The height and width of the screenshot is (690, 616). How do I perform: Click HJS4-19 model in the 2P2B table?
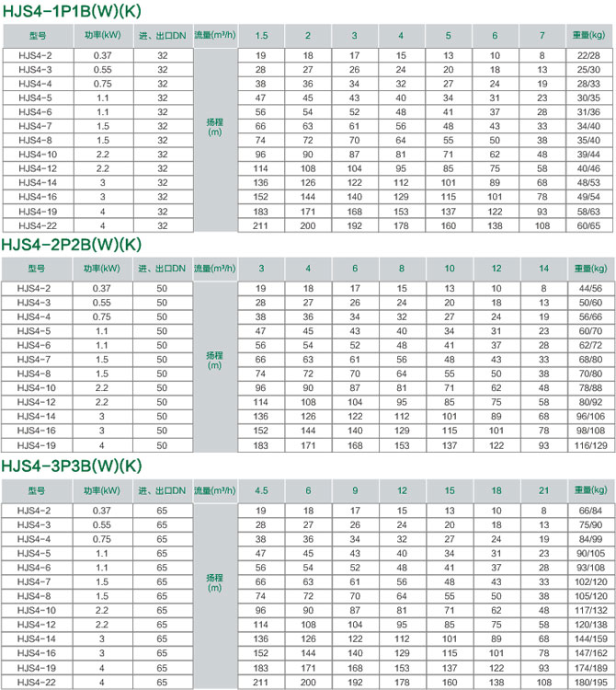(x=37, y=445)
